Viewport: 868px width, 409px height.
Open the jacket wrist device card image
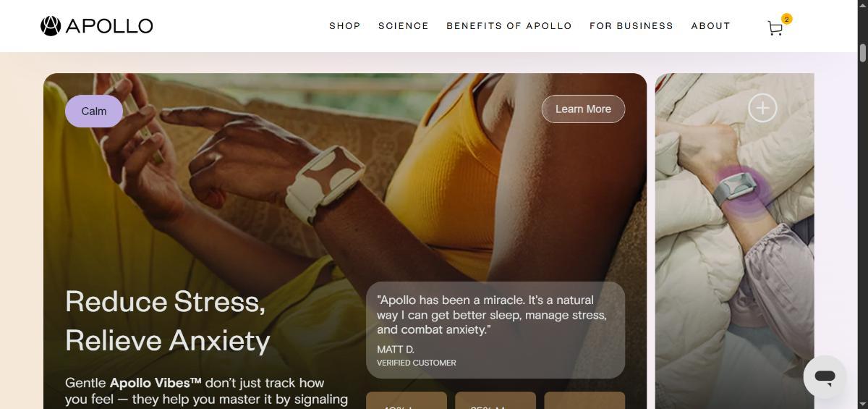point(735,241)
